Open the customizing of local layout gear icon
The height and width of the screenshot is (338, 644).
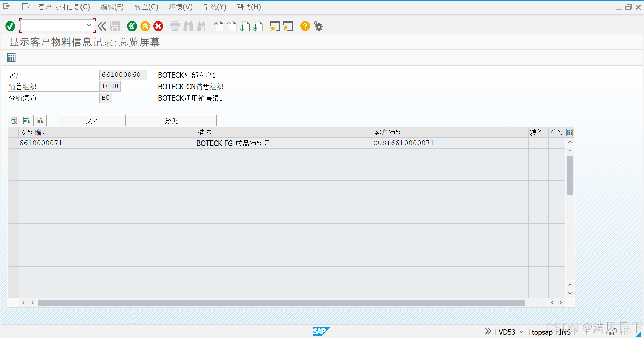pos(318,26)
